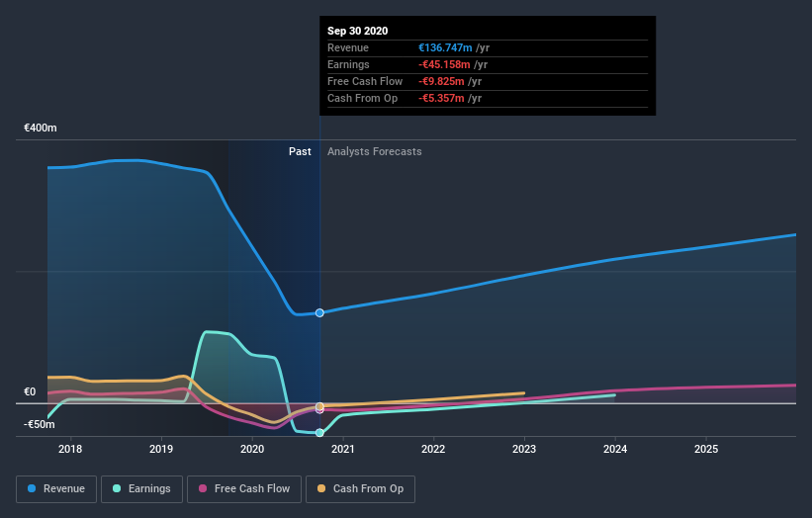The width and height of the screenshot is (812, 518).
Task: Toggle the Cash From Op legend button
Action: (360, 489)
